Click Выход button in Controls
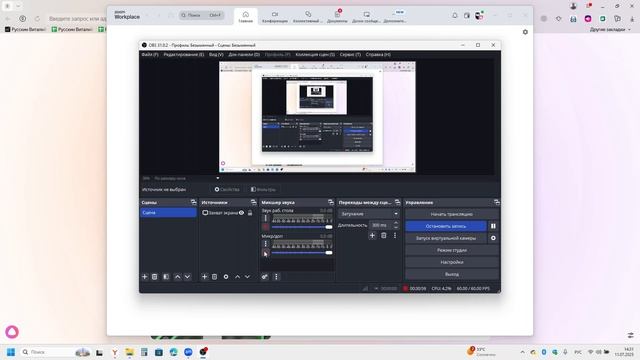This screenshot has width=640, height=360. (452, 274)
